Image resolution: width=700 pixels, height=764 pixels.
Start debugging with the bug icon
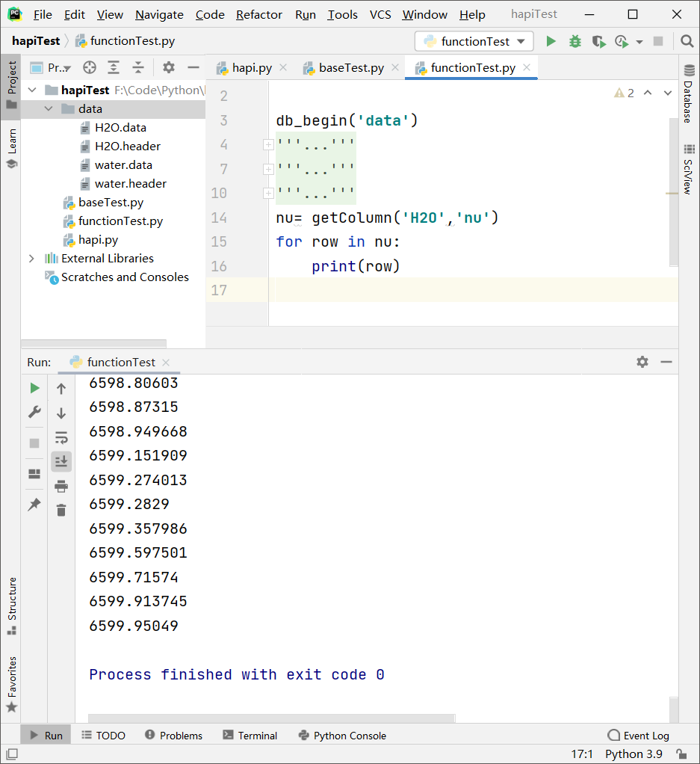pyautogui.click(x=574, y=41)
